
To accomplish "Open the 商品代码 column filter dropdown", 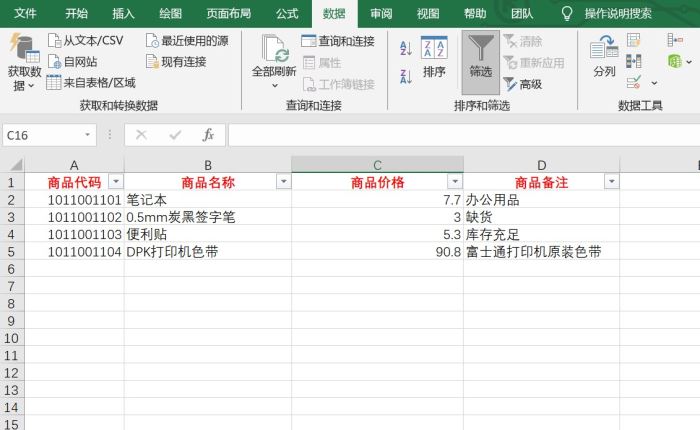I will coord(115,182).
